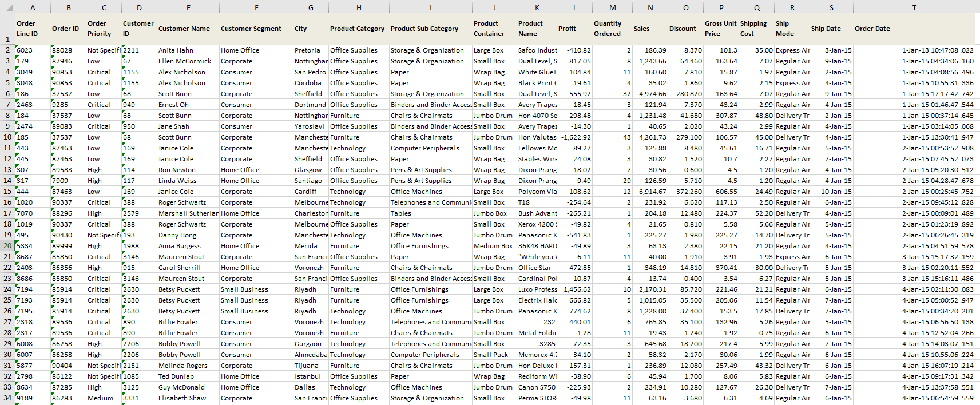Viewport: 980px width, 405px height.
Task: Click the Select All corner button
Action: tap(7, 7)
